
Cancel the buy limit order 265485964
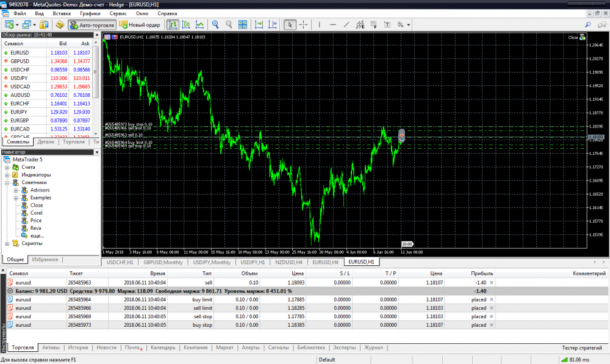492,300
